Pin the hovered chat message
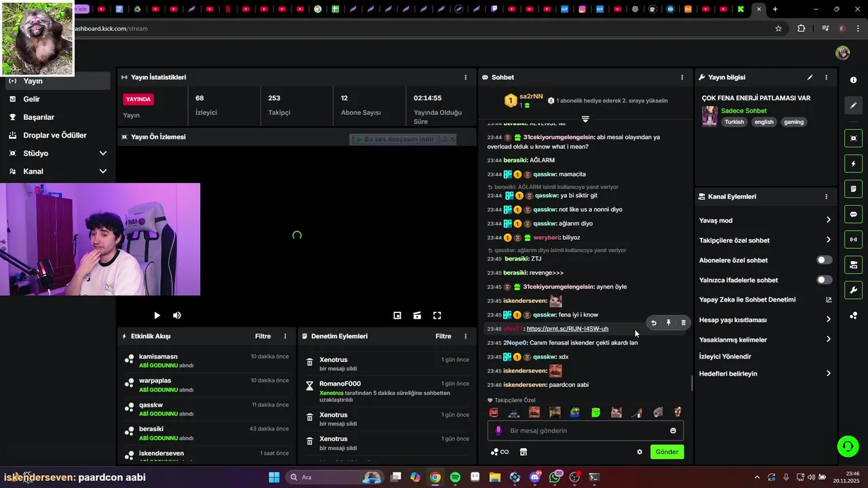 (x=669, y=323)
